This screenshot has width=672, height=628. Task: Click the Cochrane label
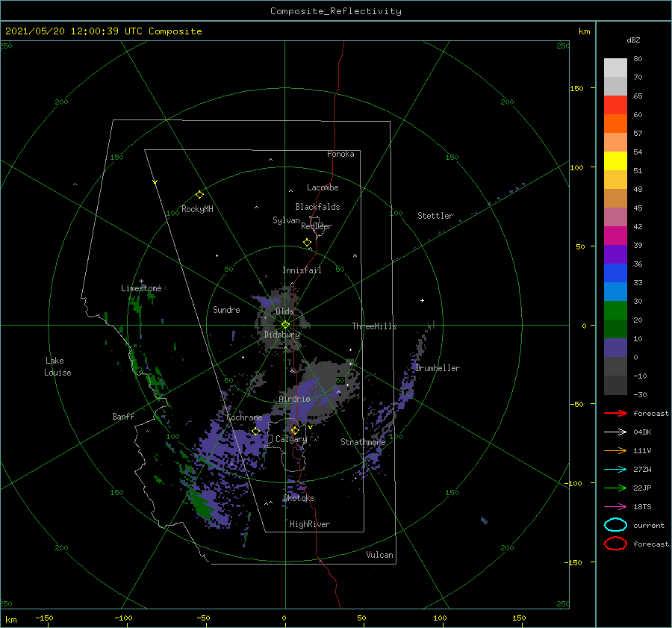tap(244, 417)
